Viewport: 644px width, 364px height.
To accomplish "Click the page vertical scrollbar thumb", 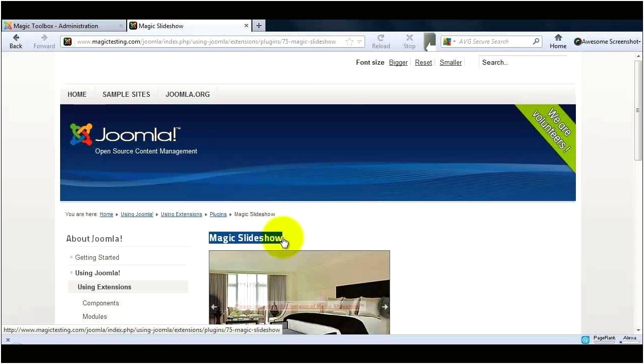I will coord(638,110).
